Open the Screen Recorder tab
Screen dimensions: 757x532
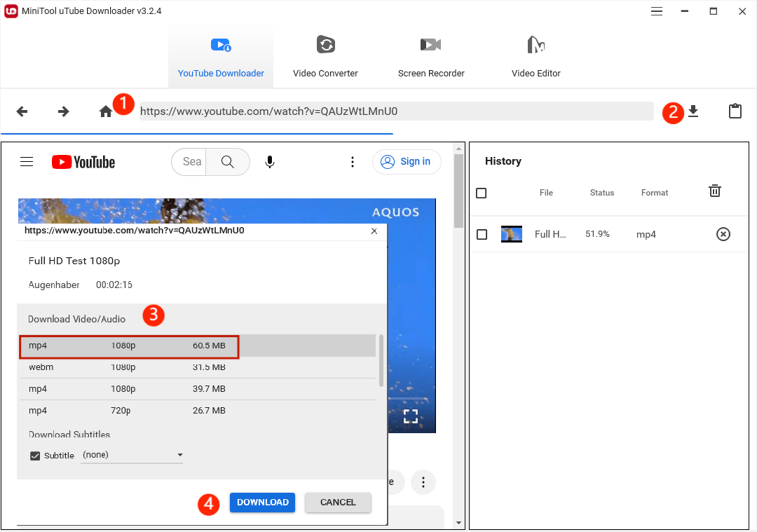click(x=431, y=57)
